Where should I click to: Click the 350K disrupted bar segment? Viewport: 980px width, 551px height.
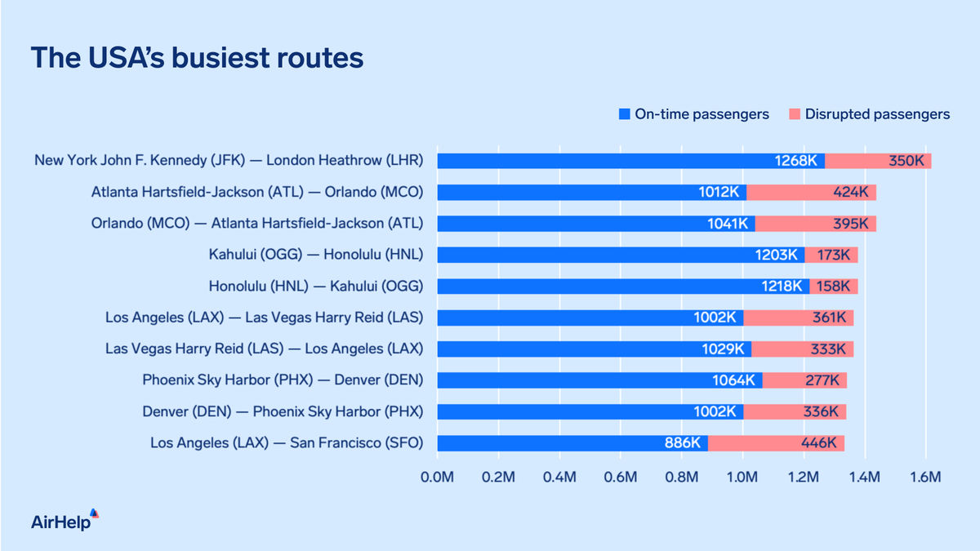tap(878, 161)
